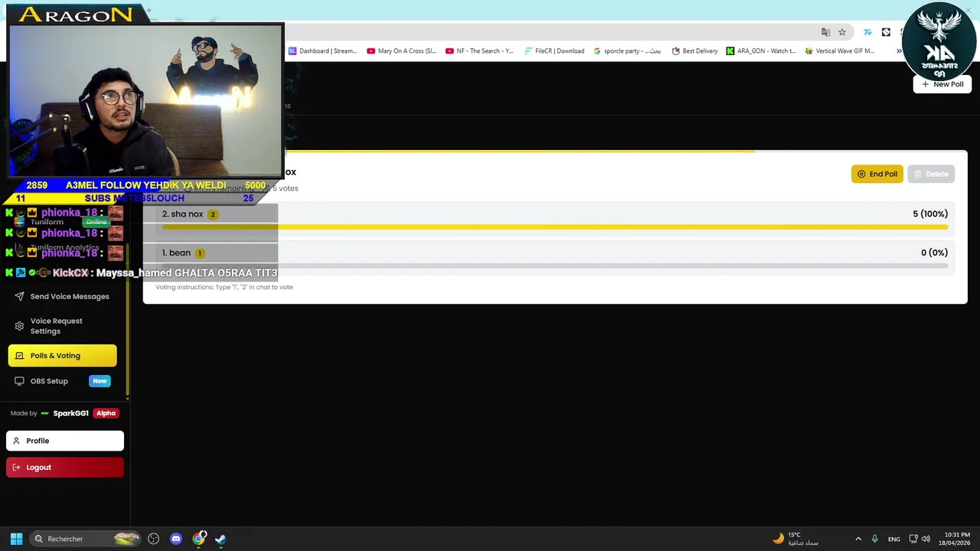Open the weather widget showing 15°C
Viewport: 980px width, 551px height.
pos(796,539)
